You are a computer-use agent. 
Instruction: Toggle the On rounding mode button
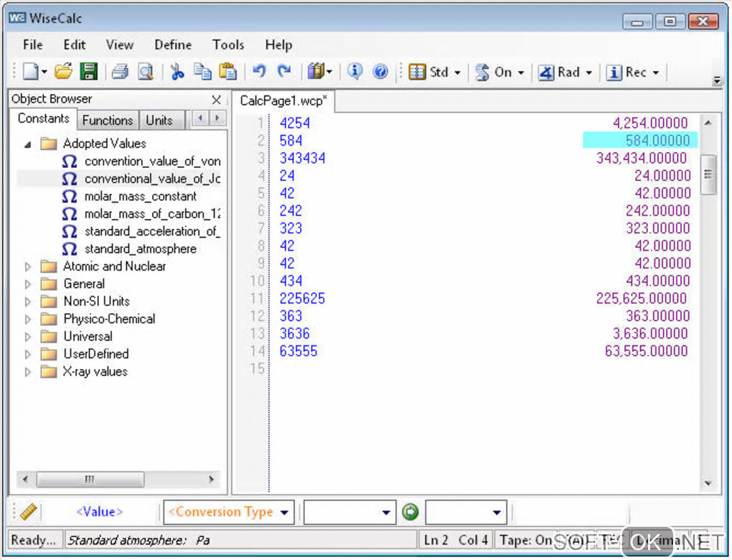(x=495, y=72)
